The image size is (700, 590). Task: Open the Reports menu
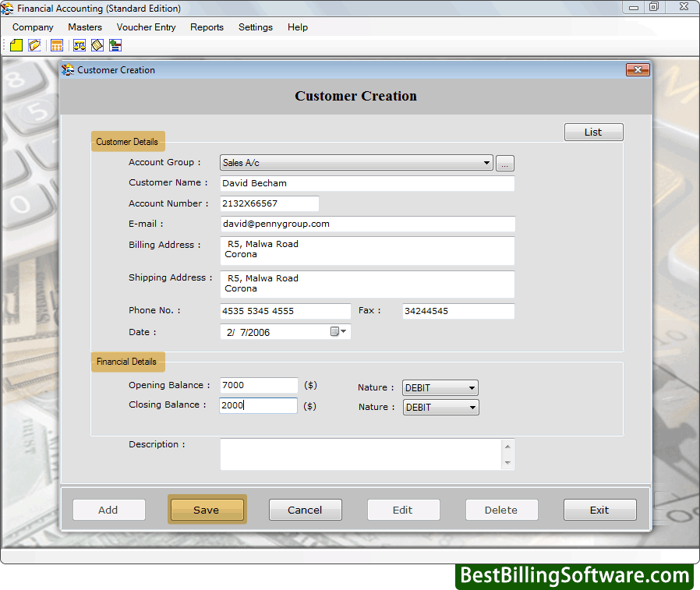tap(207, 27)
